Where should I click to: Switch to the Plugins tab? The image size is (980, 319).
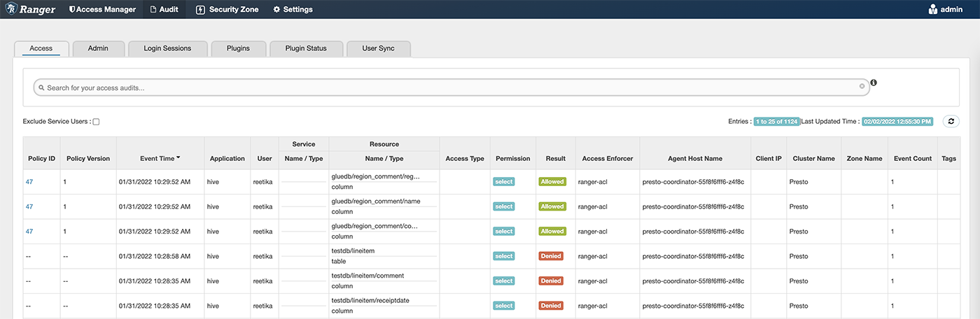click(x=239, y=48)
